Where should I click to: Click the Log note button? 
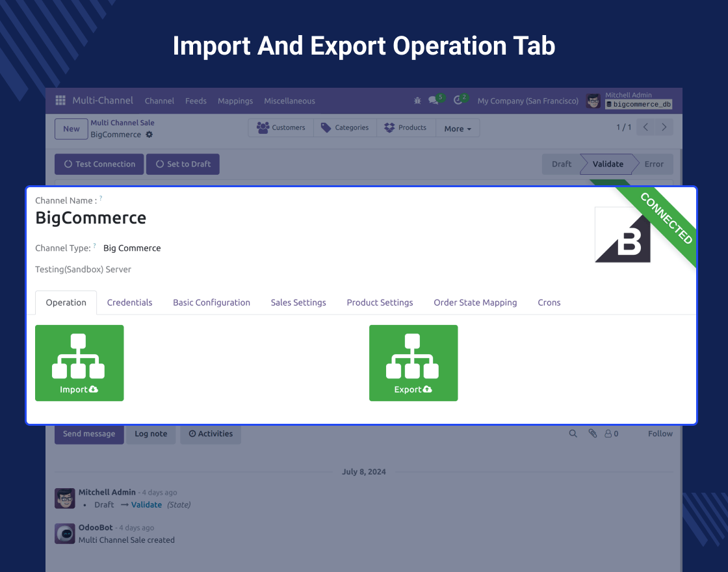pyautogui.click(x=151, y=434)
